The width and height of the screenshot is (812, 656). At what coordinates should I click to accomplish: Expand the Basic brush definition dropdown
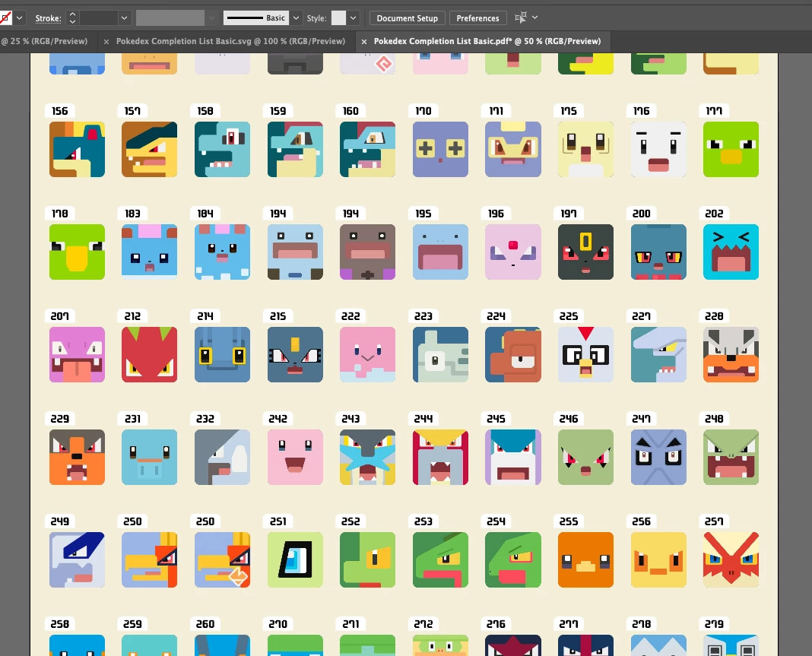tap(296, 18)
